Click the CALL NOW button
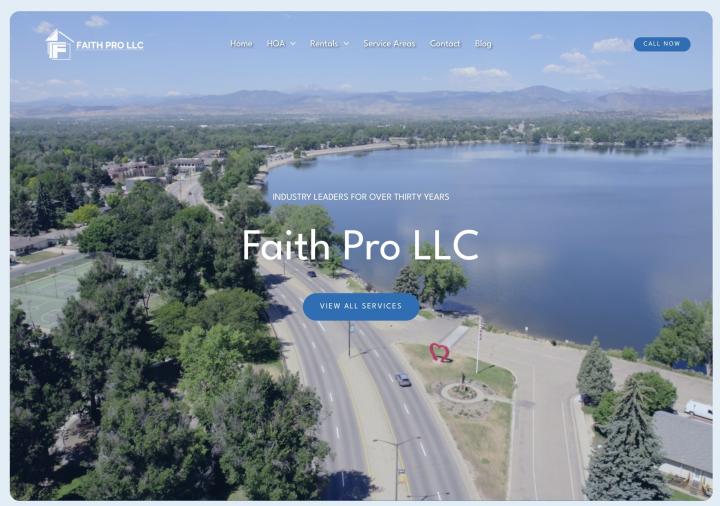The width and height of the screenshot is (720, 506). tap(662, 44)
